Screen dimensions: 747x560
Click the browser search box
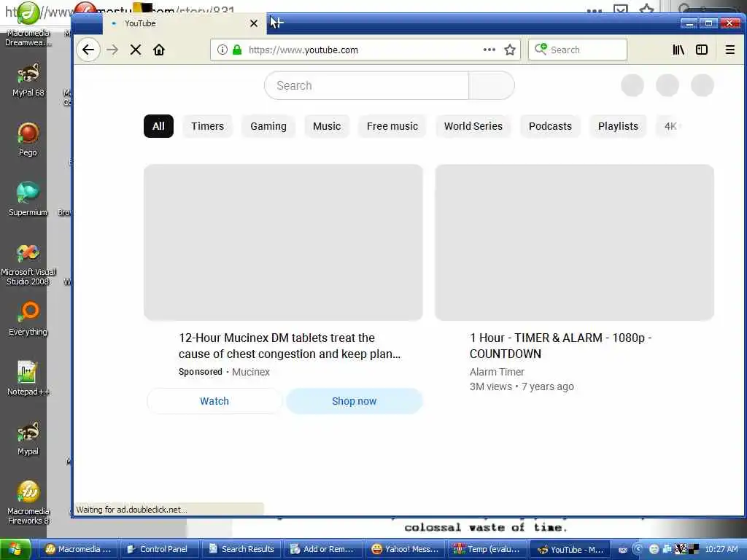pyautogui.click(x=578, y=50)
